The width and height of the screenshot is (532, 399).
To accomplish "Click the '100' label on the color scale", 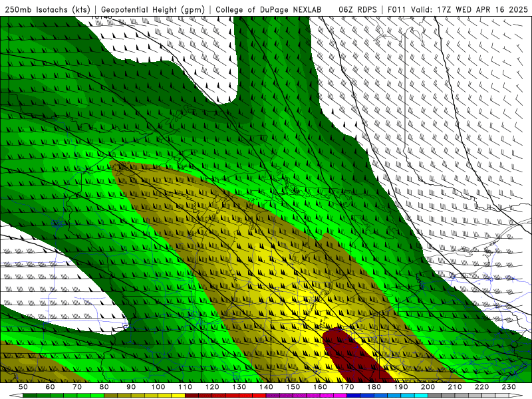I will (x=158, y=387).
